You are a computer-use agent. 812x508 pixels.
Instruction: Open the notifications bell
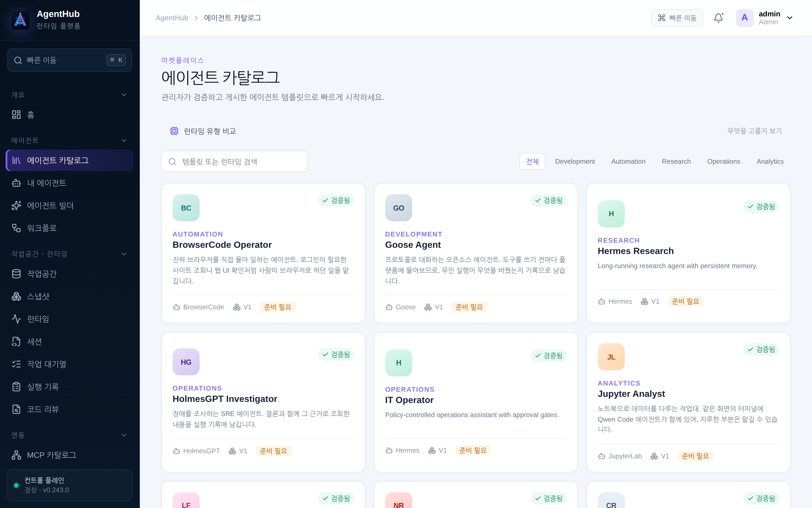click(x=718, y=18)
